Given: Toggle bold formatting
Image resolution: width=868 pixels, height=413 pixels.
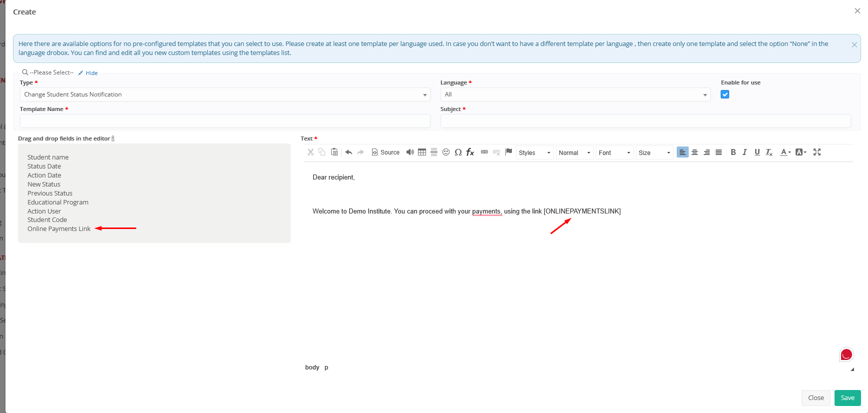Looking at the screenshot, I should [733, 152].
